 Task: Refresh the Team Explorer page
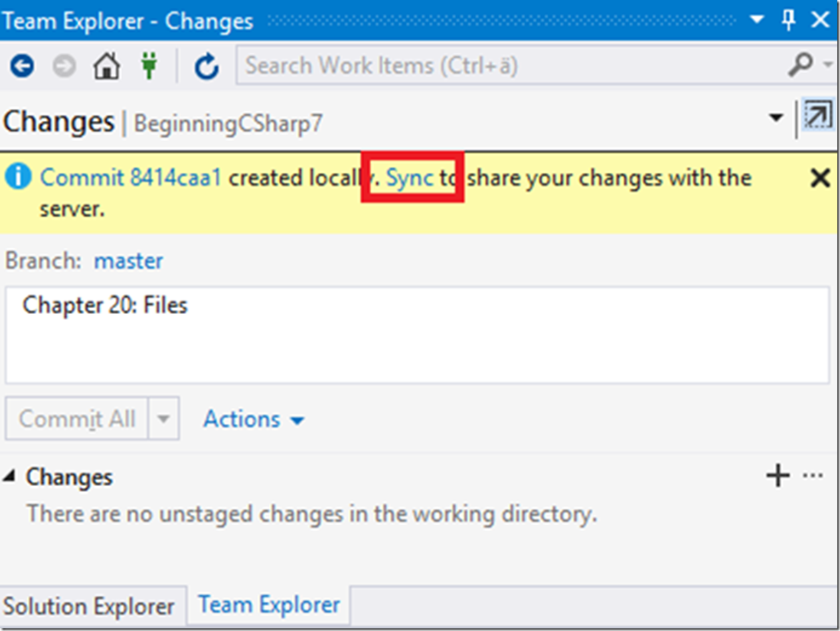coord(207,66)
